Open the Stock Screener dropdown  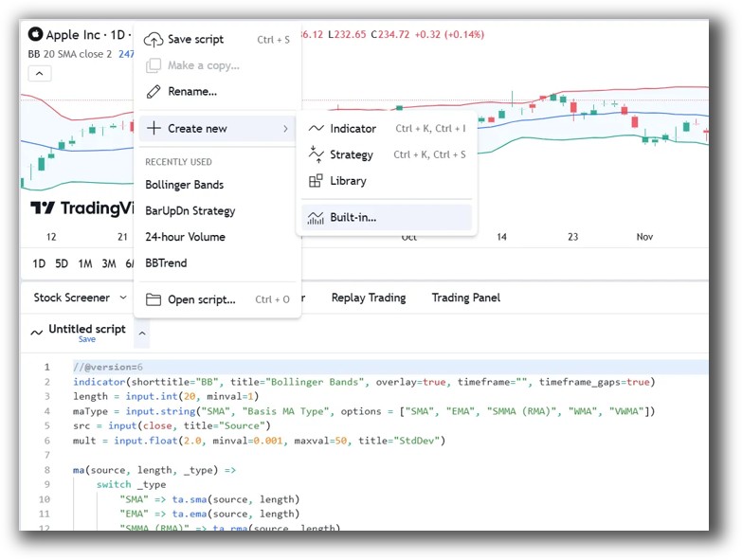(80, 298)
